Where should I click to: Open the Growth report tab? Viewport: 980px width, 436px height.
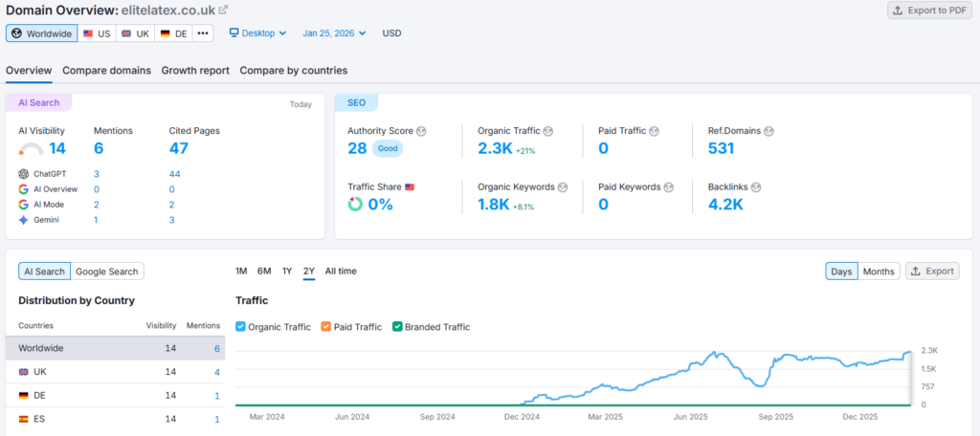click(x=195, y=71)
